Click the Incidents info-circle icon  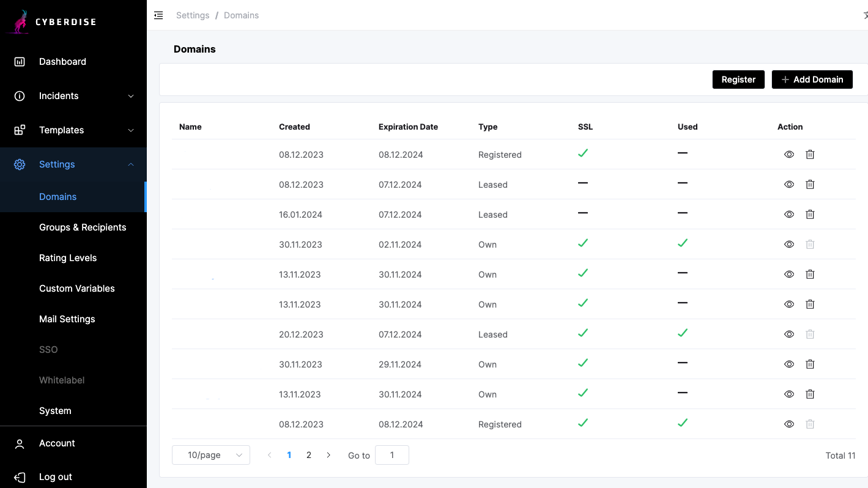coord(20,96)
